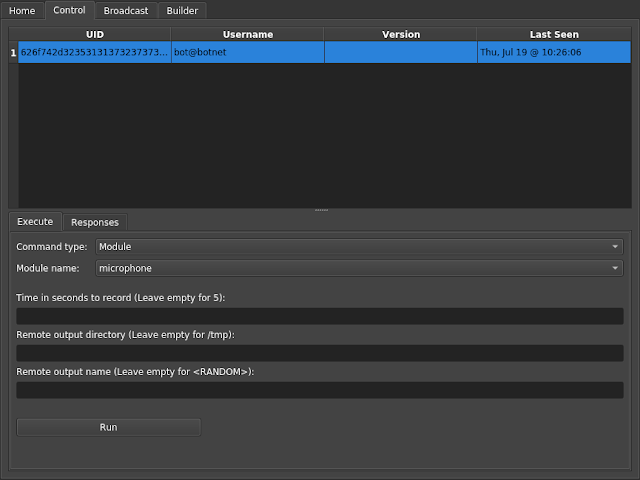Open the Broadcast tab
Image resolution: width=640 pixels, height=480 pixels.
(x=126, y=11)
